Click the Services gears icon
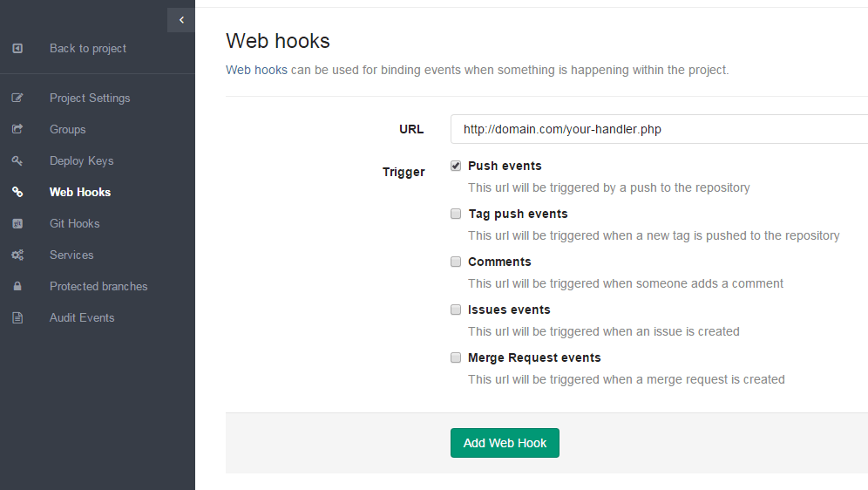Image resolution: width=868 pixels, height=490 pixels. [x=17, y=255]
